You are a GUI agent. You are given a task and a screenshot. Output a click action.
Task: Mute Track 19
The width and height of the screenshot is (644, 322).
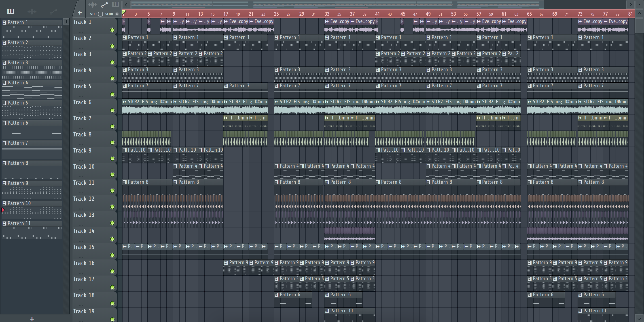[x=112, y=319]
